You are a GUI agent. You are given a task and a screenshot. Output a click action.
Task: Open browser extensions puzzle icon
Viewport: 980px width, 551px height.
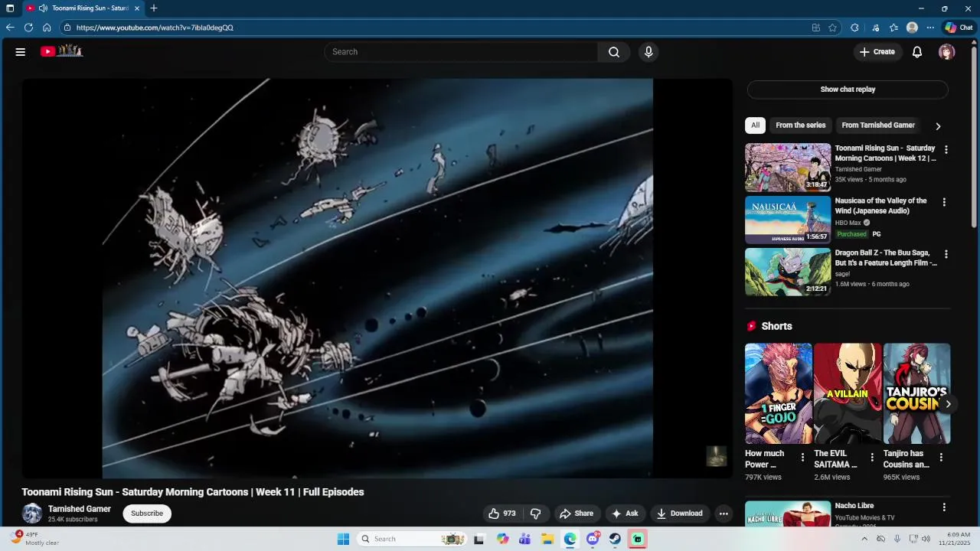854,28
